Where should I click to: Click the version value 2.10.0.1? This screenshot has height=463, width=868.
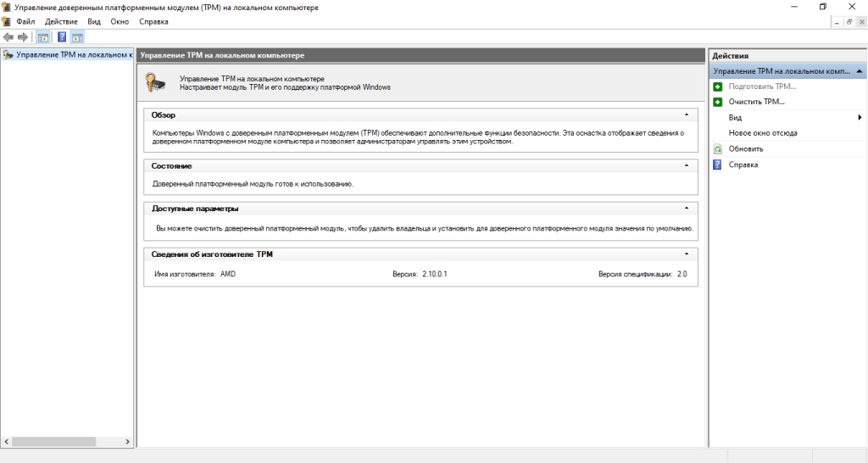point(435,274)
